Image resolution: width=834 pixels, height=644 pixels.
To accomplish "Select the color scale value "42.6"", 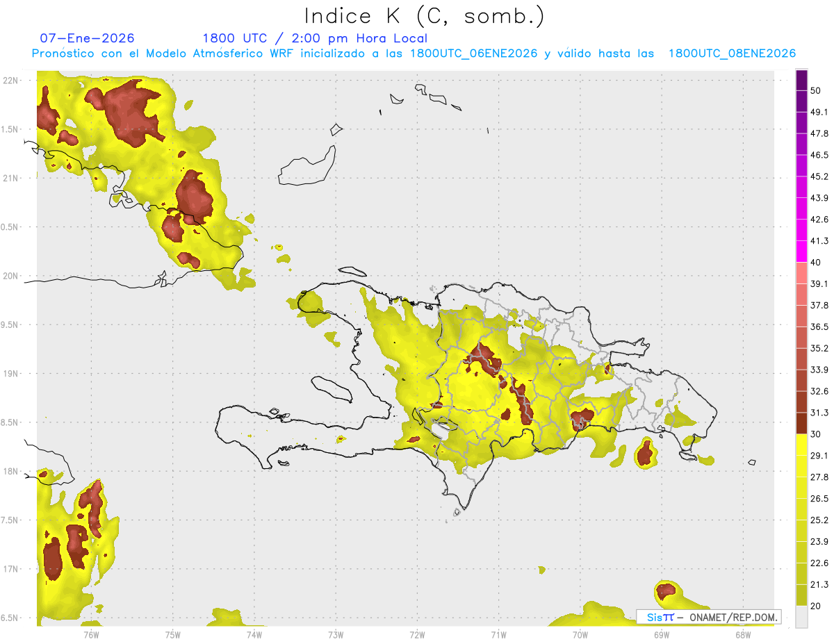I will pyautogui.click(x=820, y=220).
